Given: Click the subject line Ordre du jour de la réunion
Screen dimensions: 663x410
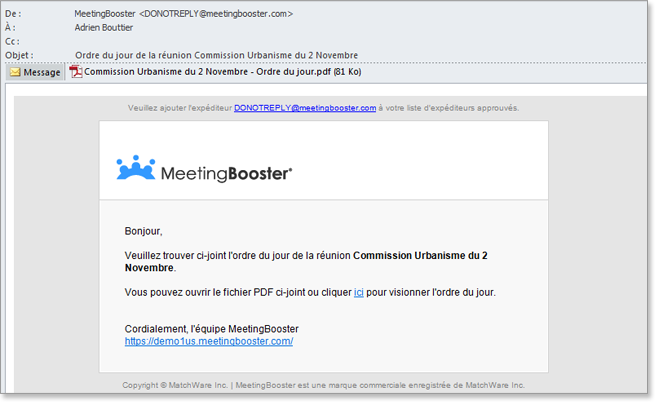Looking at the screenshot, I should click(x=216, y=55).
